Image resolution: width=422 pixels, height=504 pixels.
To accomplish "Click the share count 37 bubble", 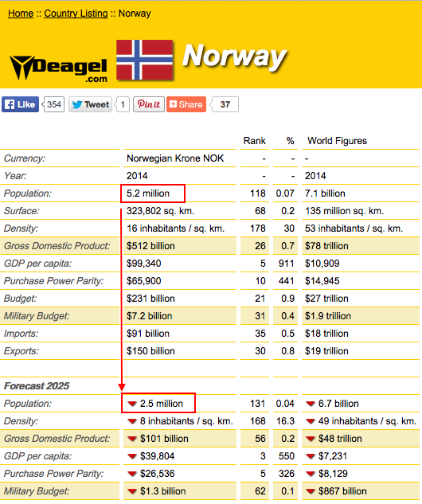I will pos(225,104).
